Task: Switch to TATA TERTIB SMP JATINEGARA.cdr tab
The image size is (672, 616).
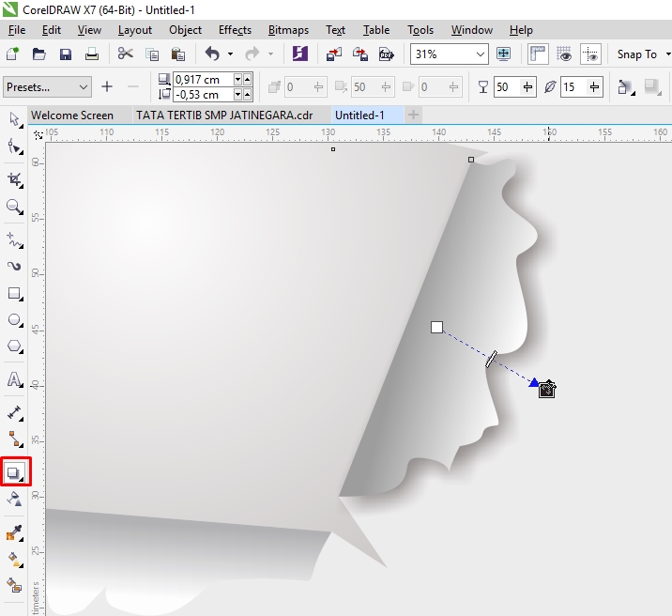Action: (224, 115)
